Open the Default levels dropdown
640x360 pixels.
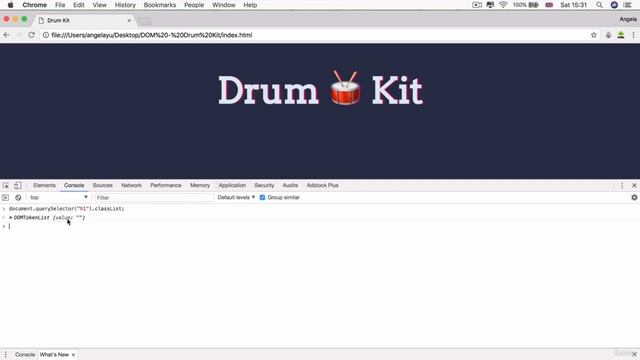[x=236, y=198]
